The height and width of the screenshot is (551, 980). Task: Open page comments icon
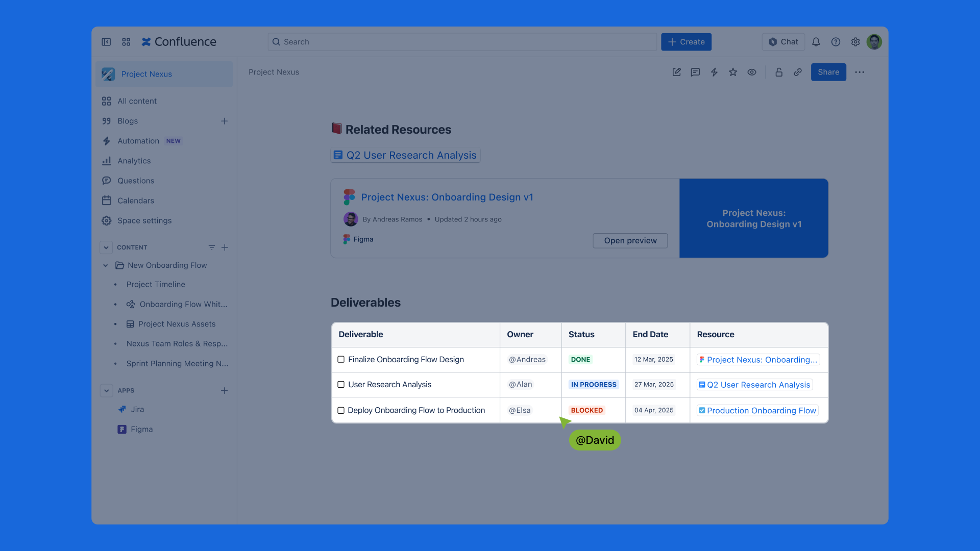click(x=695, y=72)
